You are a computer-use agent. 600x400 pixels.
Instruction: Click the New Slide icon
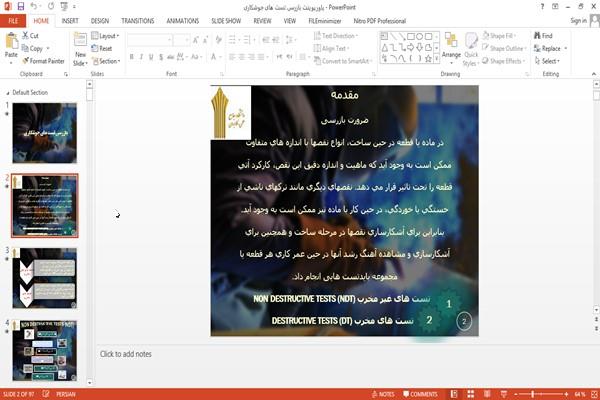(x=80, y=41)
